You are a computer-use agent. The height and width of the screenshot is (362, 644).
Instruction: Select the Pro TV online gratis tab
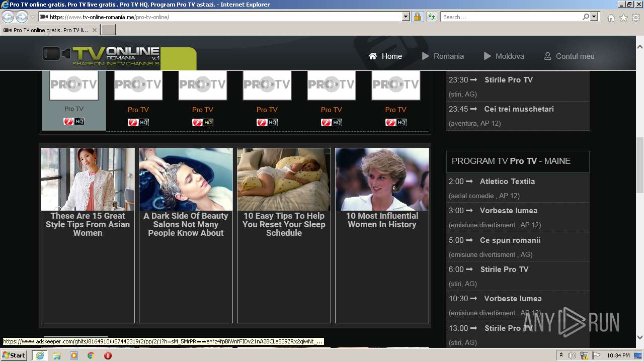click(x=50, y=30)
